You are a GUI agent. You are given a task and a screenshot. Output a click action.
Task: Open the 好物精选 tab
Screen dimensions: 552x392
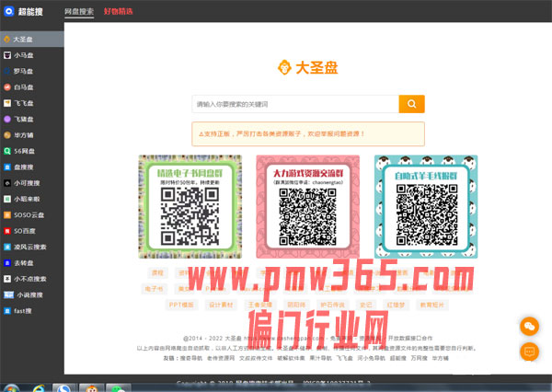pos(119,11)
